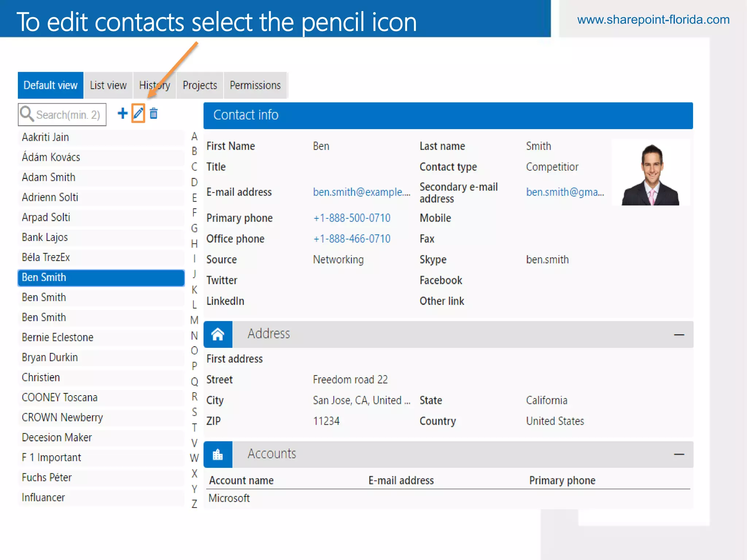Open the List view tab
Viewport: 747px width, 560px height.
pos(108,85)
